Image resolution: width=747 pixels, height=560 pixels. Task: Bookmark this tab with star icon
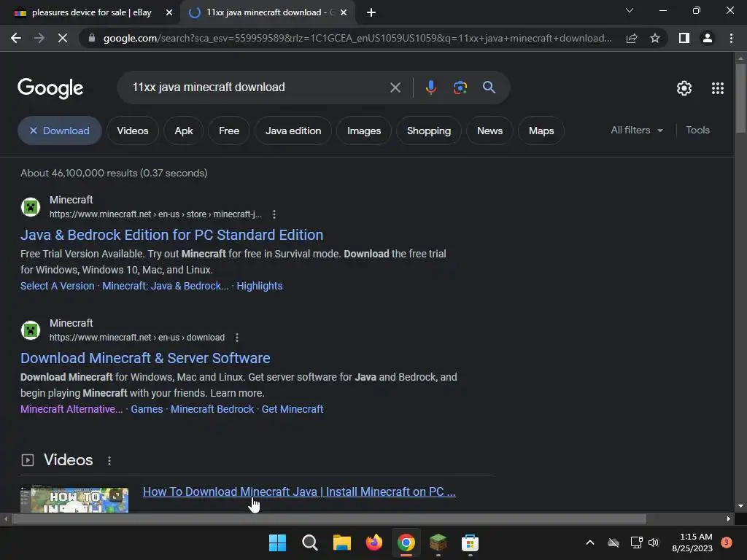[655, 38]
